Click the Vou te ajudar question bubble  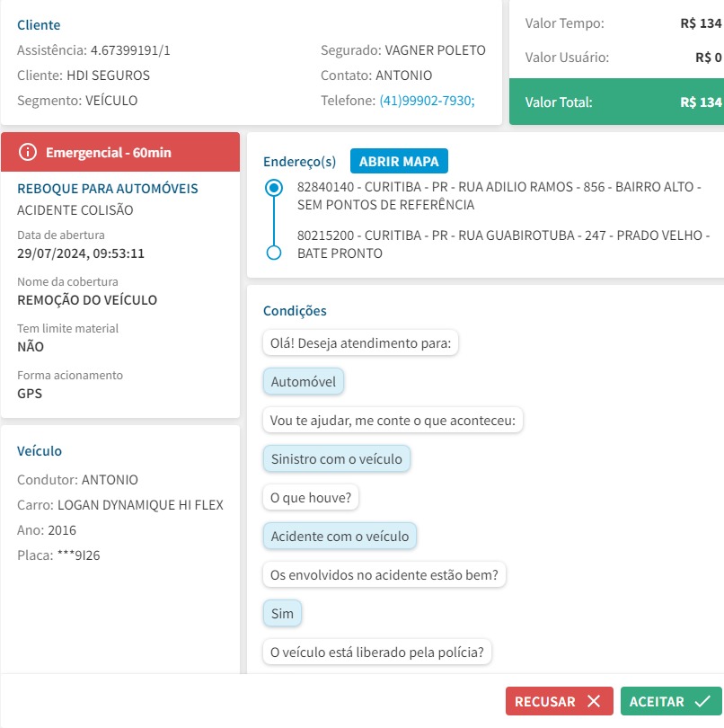coord(393,421)
